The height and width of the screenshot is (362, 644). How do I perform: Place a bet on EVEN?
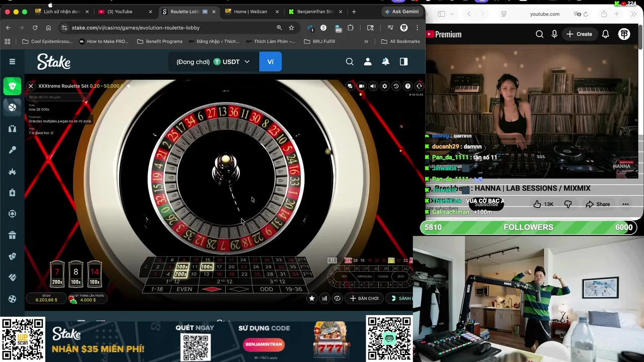184,289
